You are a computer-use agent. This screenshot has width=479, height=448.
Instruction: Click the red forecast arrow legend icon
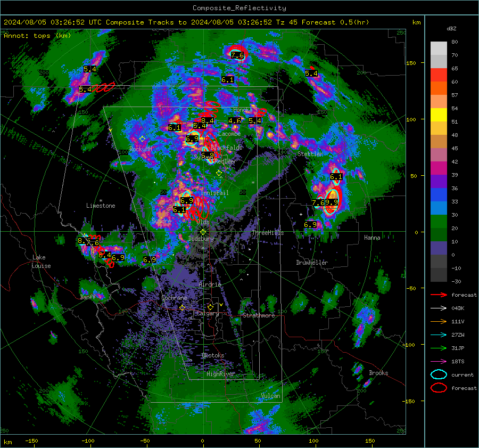pyautogui.click(x=439, y=295)
